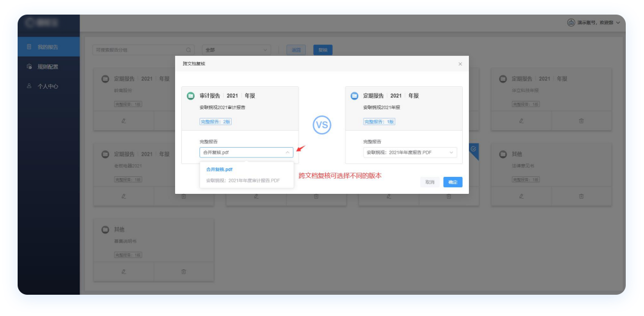Close the 跨文档复核 dialog
The width and height of the screenshot is (644, 316).
click(460, 64)
